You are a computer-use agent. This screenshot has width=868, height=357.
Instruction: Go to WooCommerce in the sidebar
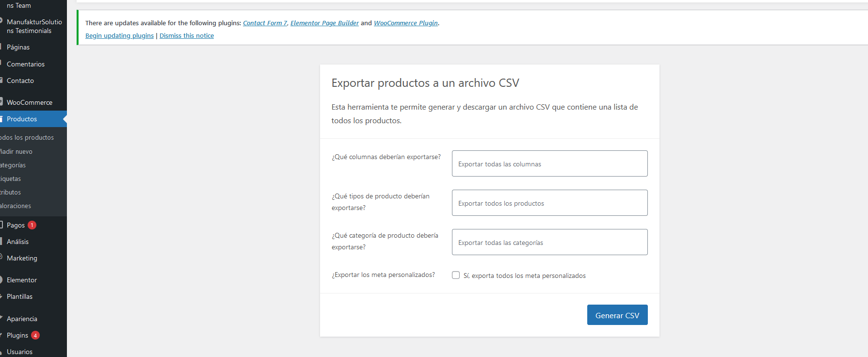tap(30, 102)
